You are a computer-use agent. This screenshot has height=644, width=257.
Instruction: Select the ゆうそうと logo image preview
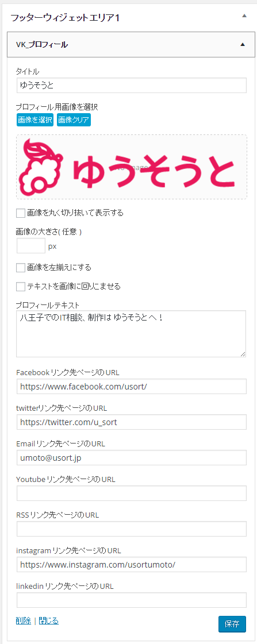[x=132, y=167]
